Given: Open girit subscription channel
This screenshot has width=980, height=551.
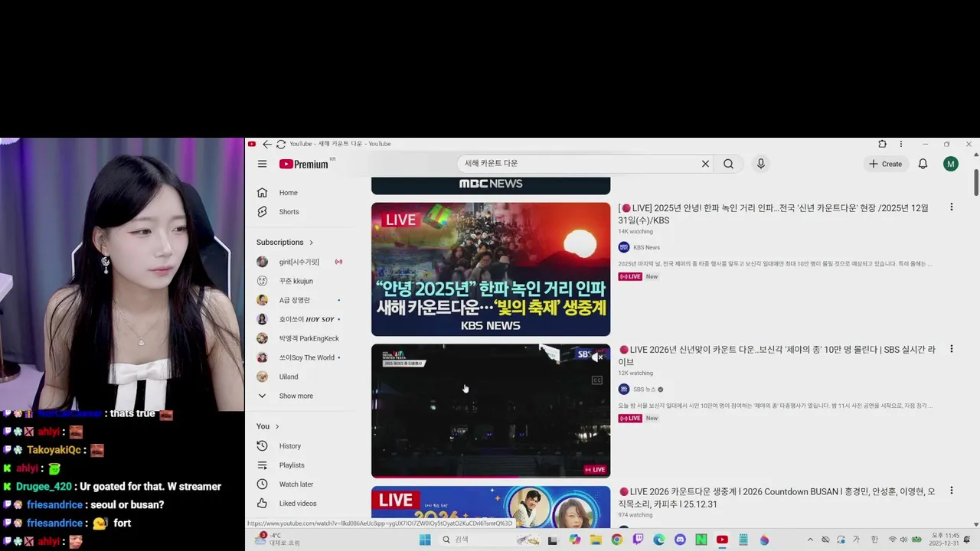Looking at the screenshot, I should [299, 262].
